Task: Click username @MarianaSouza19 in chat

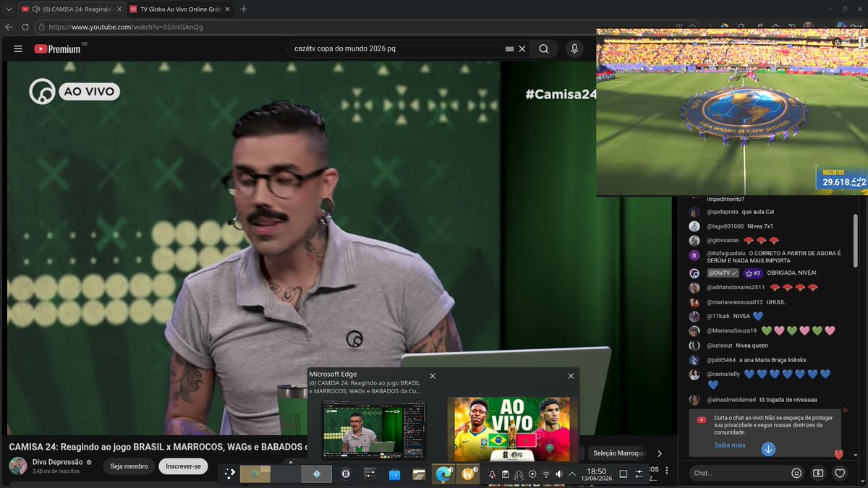Action: pos(731,330)
